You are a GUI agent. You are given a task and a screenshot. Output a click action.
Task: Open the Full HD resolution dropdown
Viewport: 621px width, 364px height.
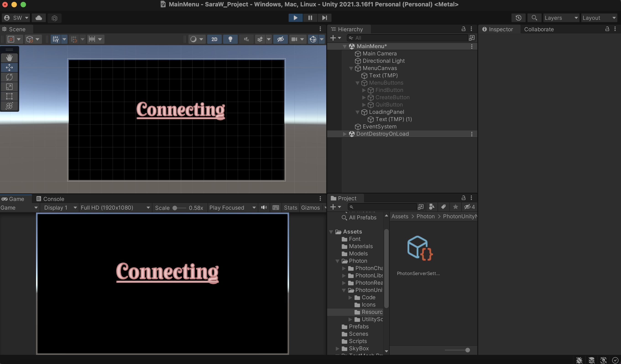coord(115,208)
